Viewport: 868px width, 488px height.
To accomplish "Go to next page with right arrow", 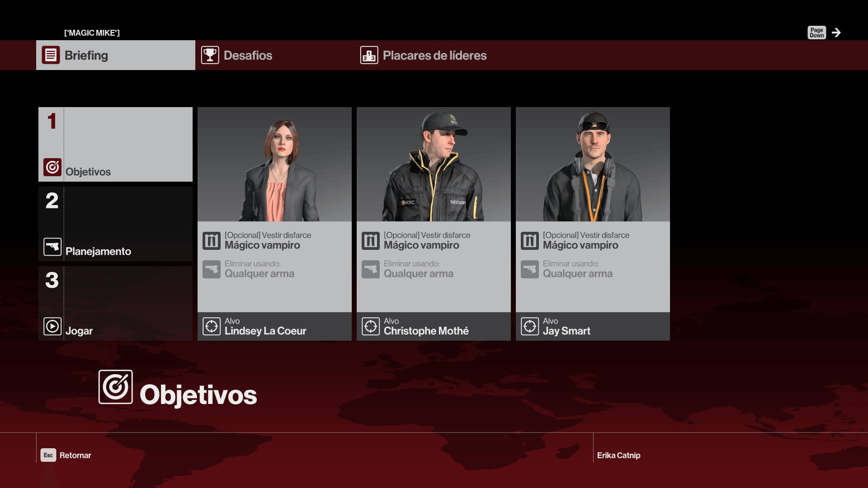I will coord(836,33).
